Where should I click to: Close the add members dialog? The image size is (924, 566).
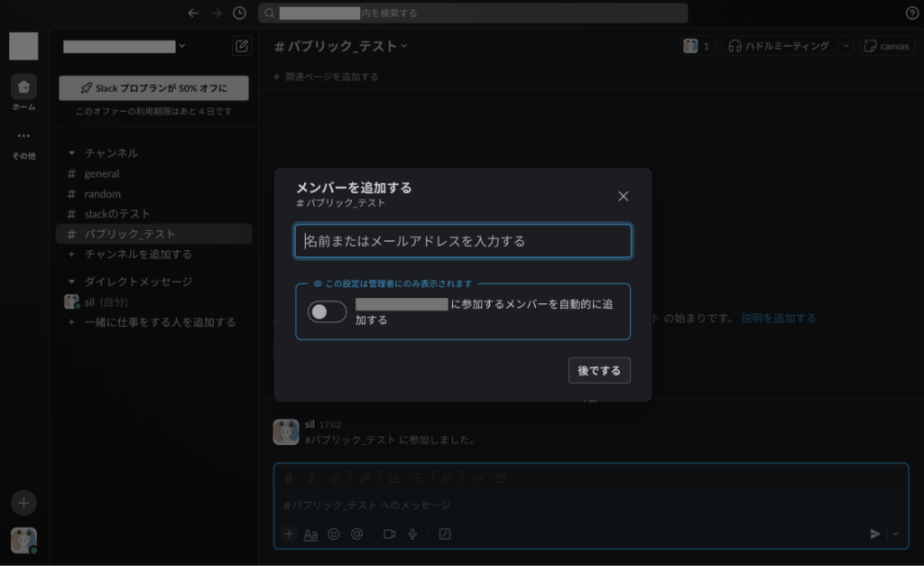point(623,196)
